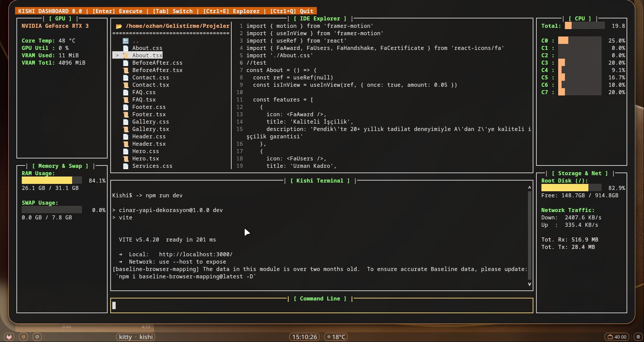Screen dimensions: 644x342
Task: Click the round chat icon in the taskbar
Action: pyautogui.click(x=37, y=337)
